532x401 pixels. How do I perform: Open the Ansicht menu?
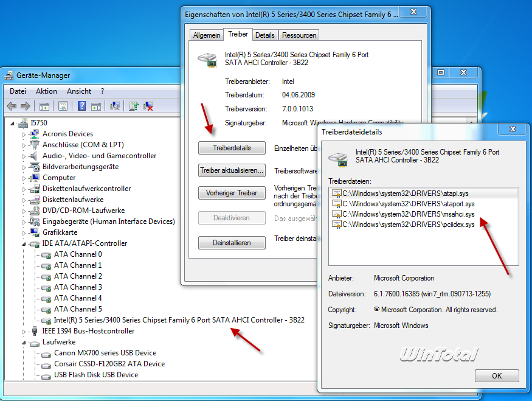[x=79, y=91]
